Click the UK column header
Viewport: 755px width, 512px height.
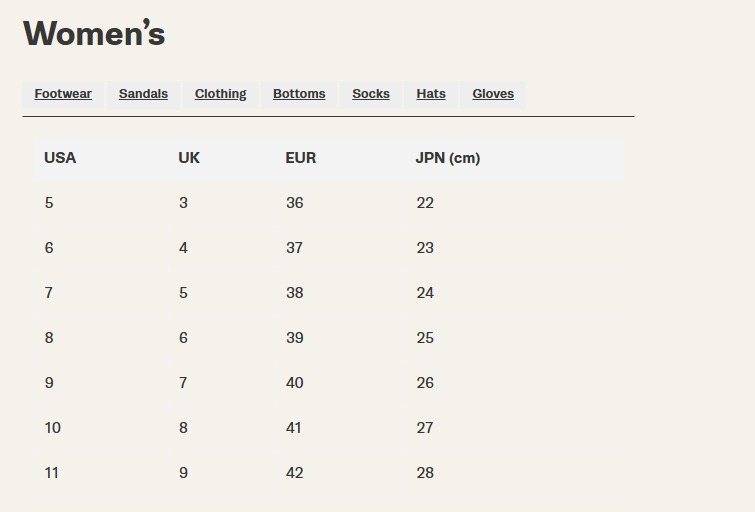189,158
